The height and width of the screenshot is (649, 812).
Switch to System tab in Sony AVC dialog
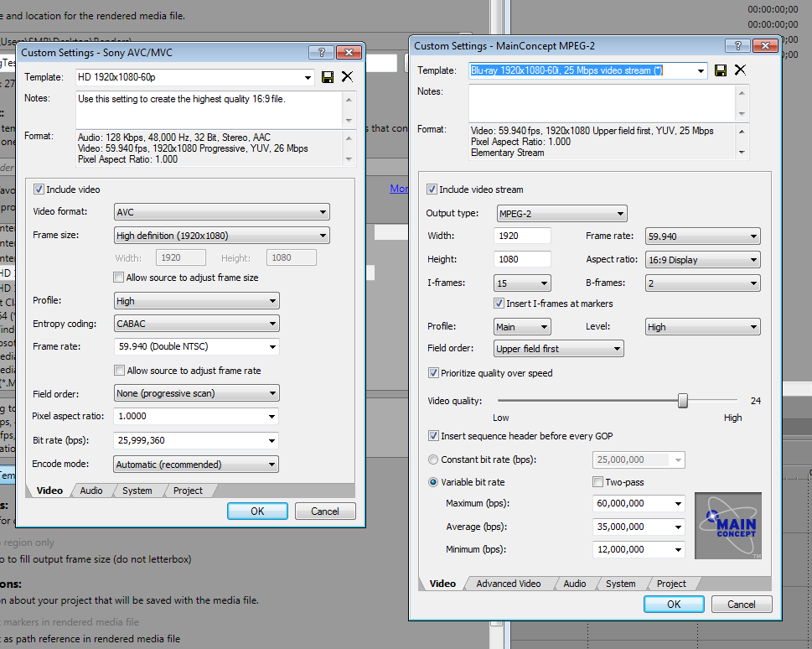point(137,491)
